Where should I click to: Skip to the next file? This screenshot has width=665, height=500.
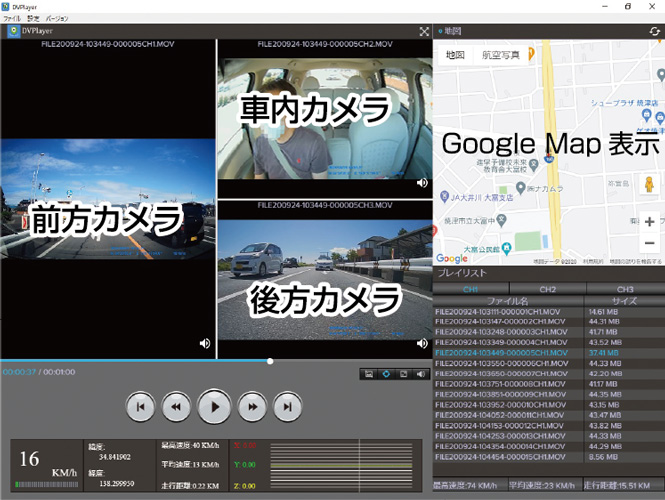click(x=288, y=407)
